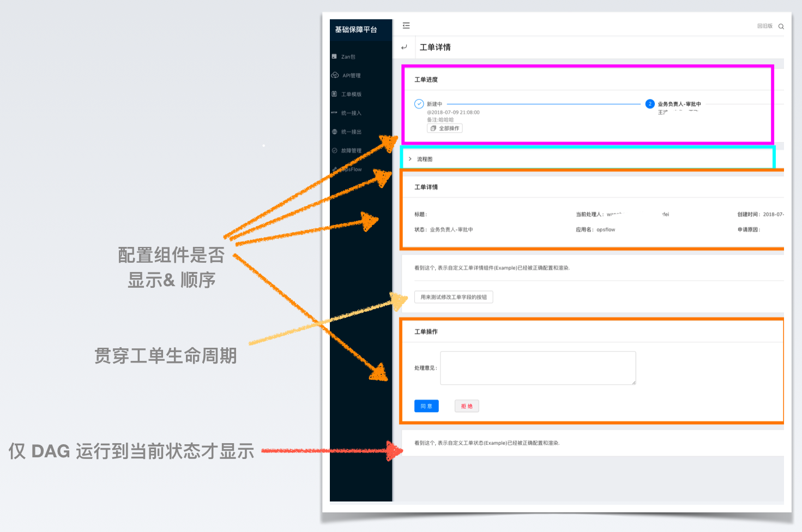Expand the 流程图 section chevron
This screenshot has height=532, width=802.
410,159
